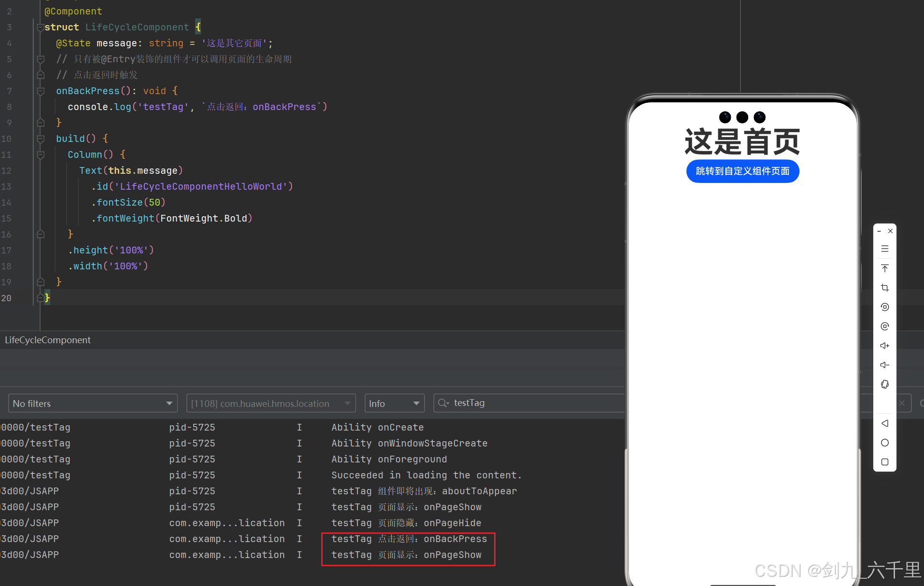The width and height of the screenshot is (924, 586).
Task: Click the @Component decorator text
Action: (x=73, y=11)
